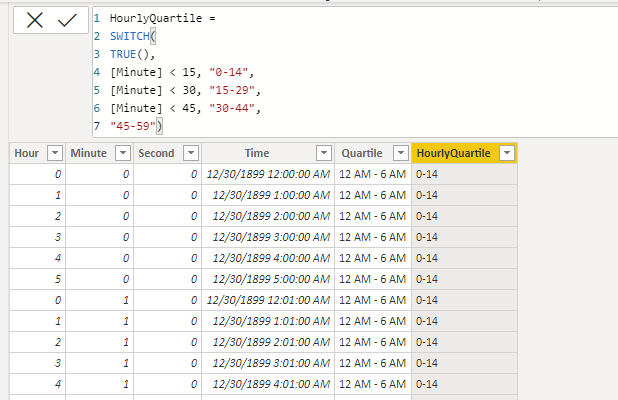Image resolution: width=618 pixels, height=400 pixels.
Task: Select cell 12/30/1899 12:00:00 AM
Action: pos(268,174)
